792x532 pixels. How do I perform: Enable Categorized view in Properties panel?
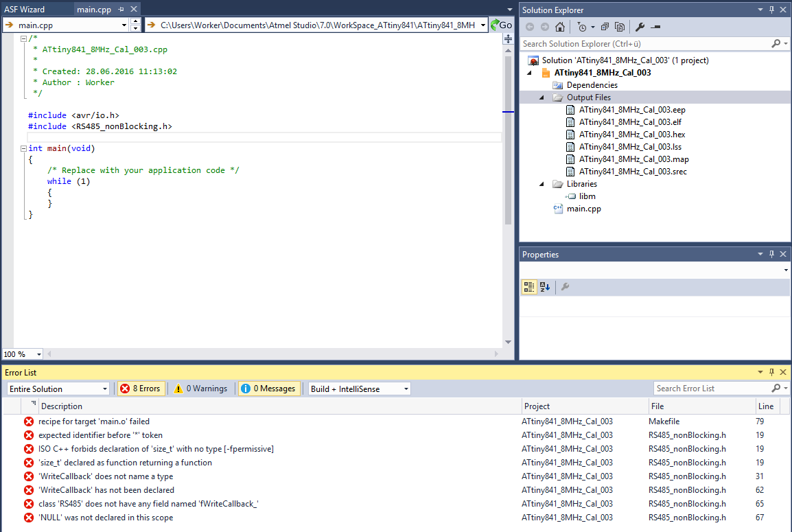[x=528, y=287]
